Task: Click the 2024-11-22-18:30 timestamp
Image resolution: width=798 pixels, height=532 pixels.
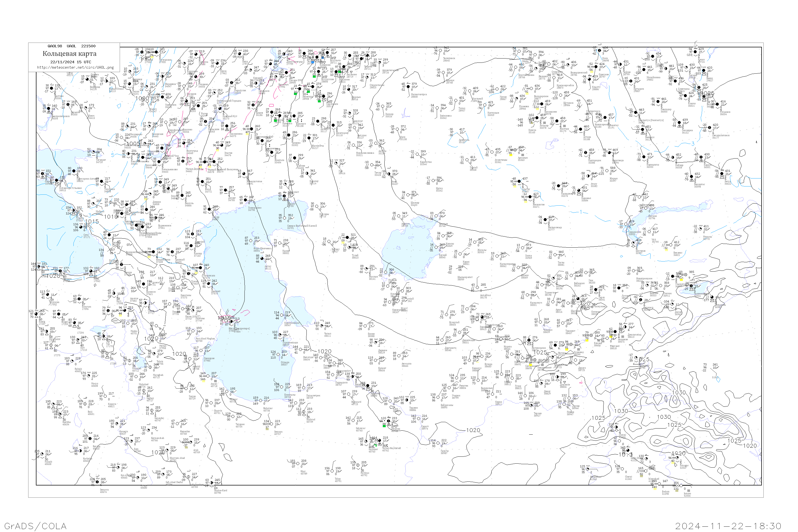Action: (728, 526)
